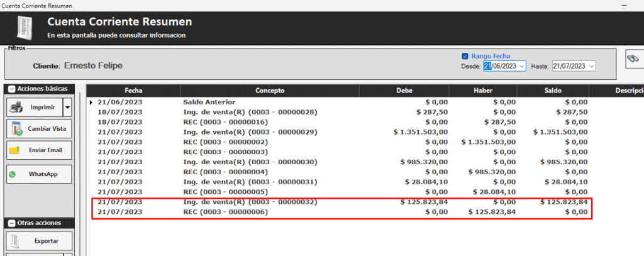The image size is (644, 256).
Task: Expand the Imprimir options arrow
Action: (x=67, y=108)
